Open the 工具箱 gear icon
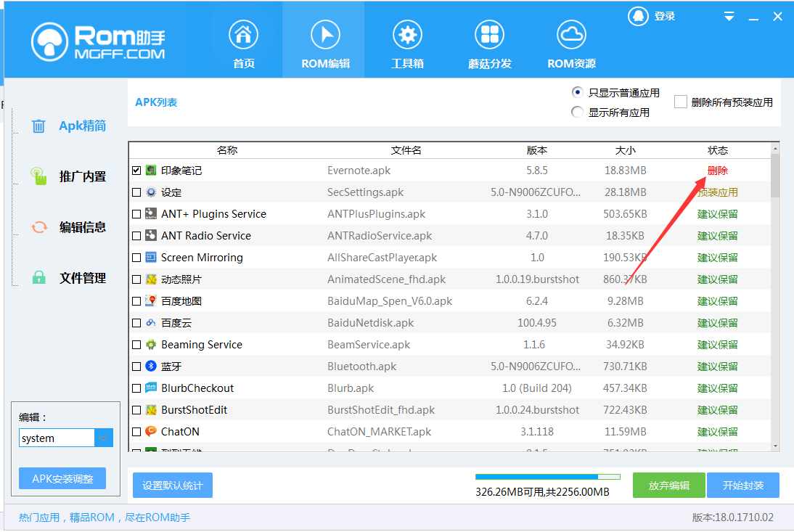794x532 pixels. 408,35
